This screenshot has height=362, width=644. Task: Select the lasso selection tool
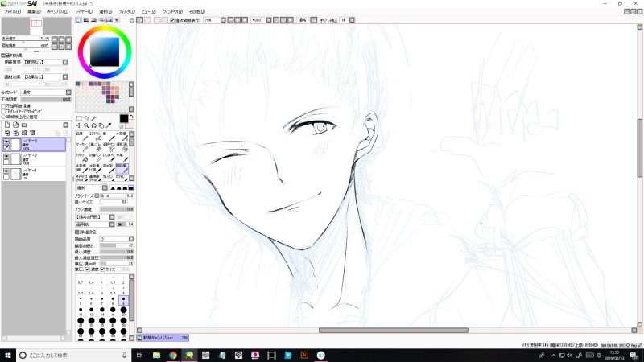point(86,118)
